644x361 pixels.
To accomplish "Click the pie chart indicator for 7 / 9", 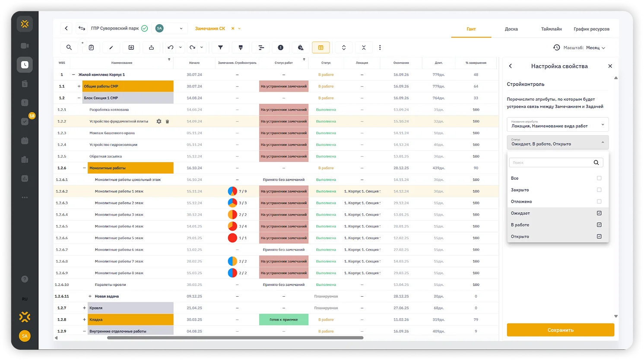I will coord(232,191).
